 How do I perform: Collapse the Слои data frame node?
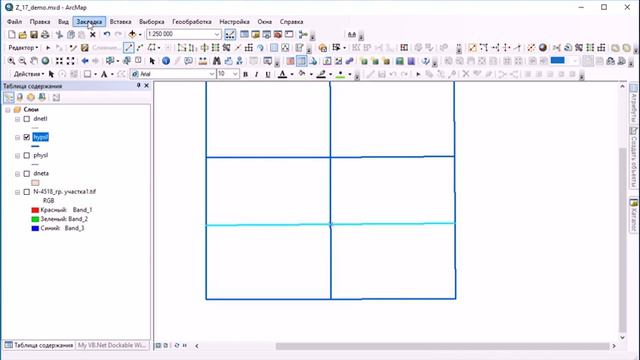(8, 110)
